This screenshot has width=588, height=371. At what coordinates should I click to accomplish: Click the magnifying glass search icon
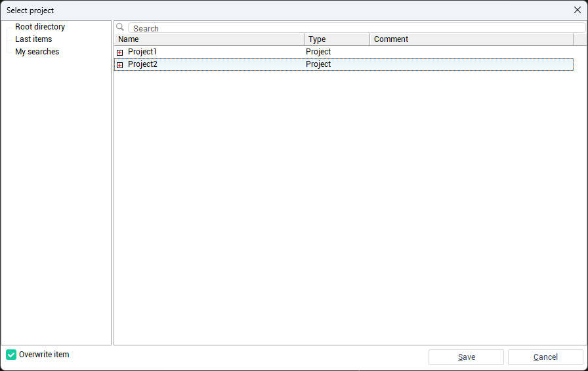[120, 28]
